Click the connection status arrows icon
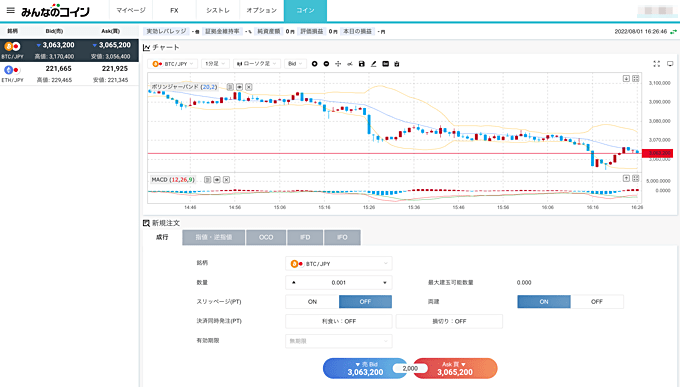 [x=673, y=32]
